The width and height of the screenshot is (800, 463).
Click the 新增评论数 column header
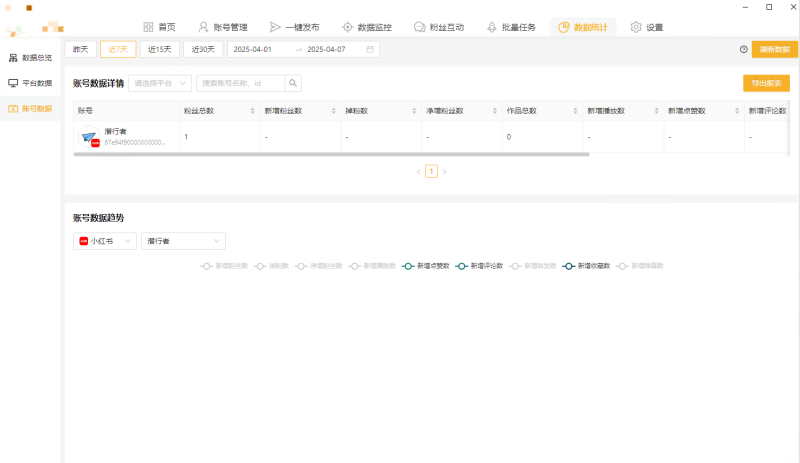coord(767,111)
